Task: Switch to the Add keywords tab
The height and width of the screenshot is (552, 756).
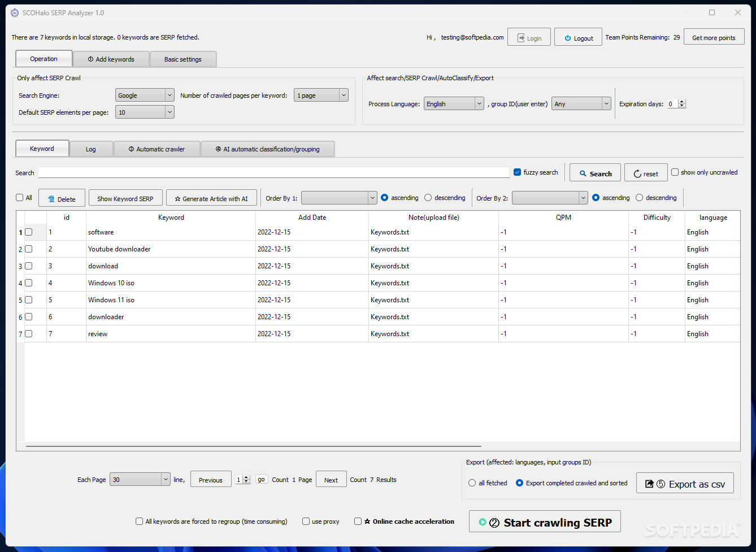Action: tap(111, 59)
